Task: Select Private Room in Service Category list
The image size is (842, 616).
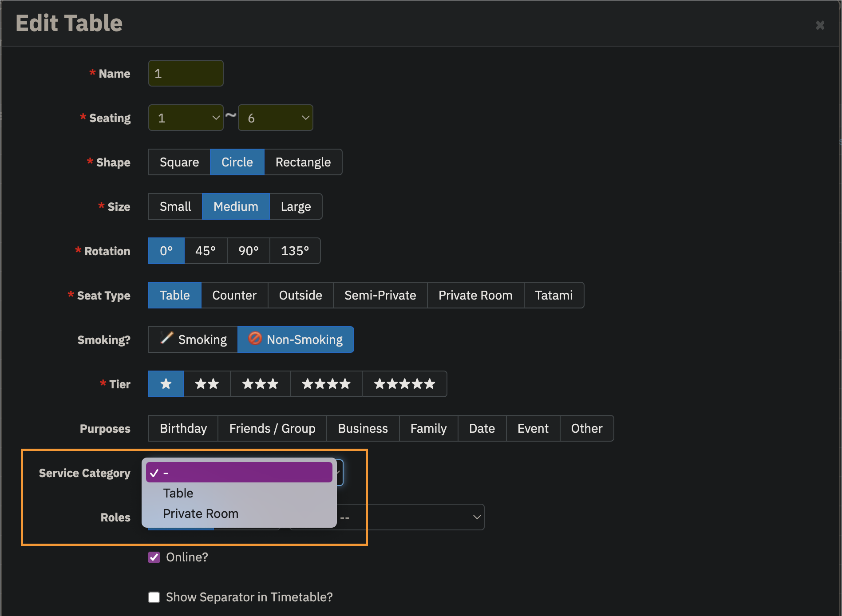Action: (239, 513)
